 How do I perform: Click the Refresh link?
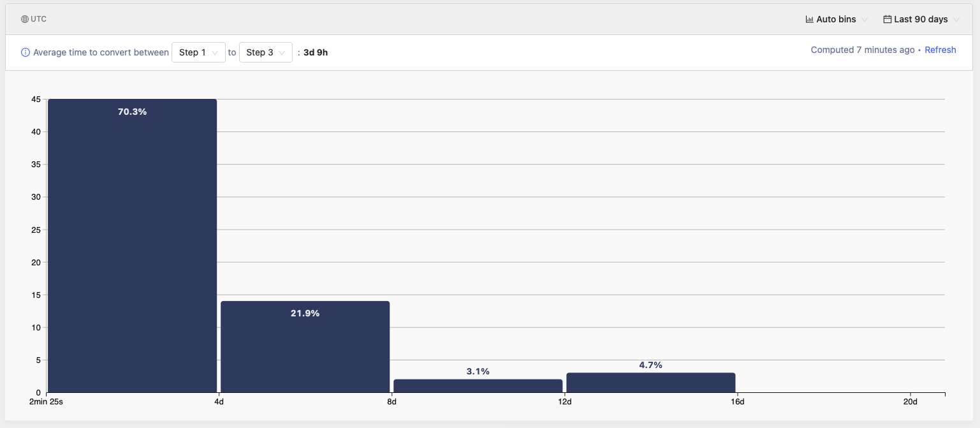pos(940,50)
